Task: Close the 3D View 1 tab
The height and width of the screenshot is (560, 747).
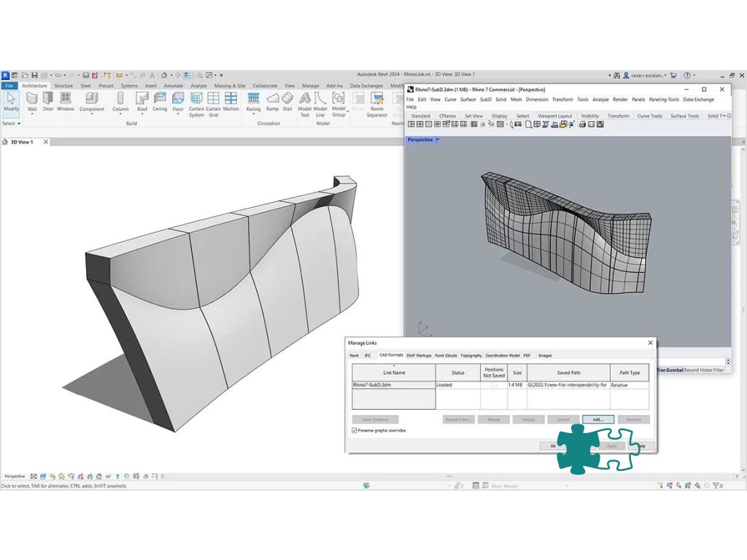Action: (x=46, y=142)
